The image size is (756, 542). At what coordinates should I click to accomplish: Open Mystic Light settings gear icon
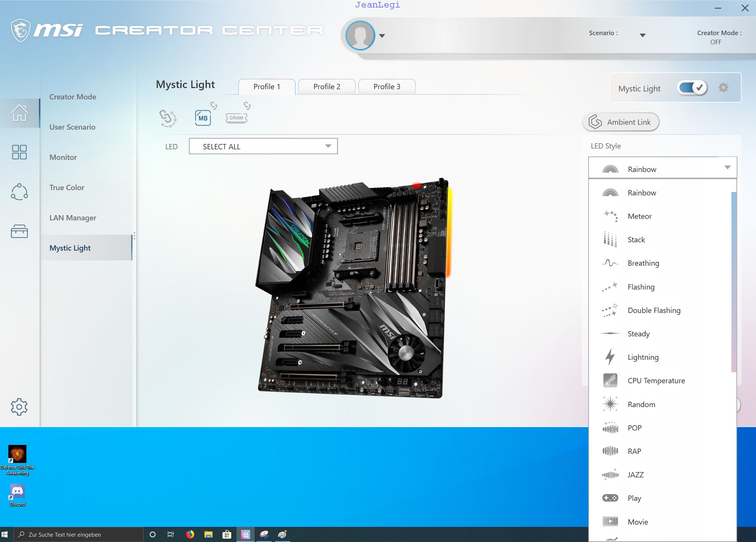click(x=723, y=88)
